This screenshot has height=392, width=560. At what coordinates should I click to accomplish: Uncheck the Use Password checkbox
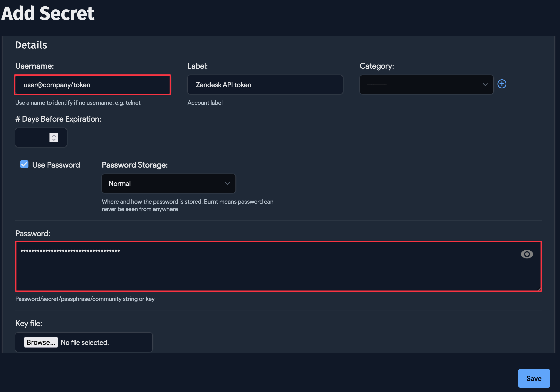pyautogui.click(x=24, y=164)
